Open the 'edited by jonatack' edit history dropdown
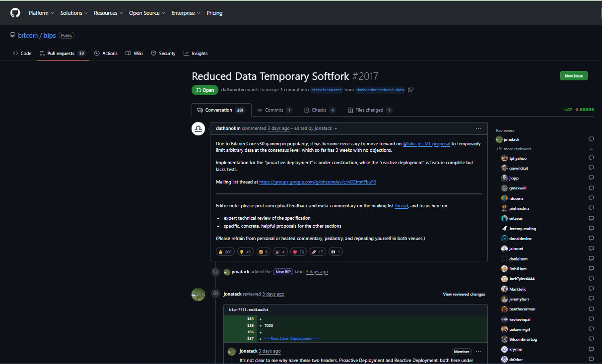Image resolution: width=602 pixels, height=364 pixels. point(316,128)
